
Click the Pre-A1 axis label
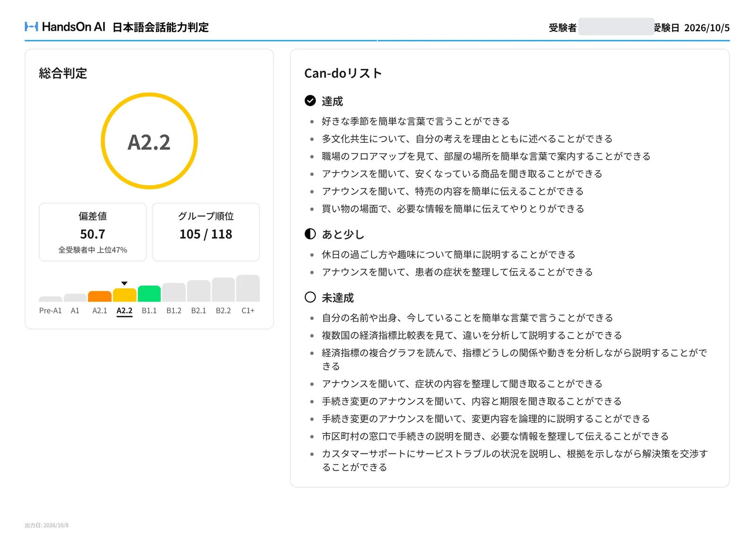(51, 311)
